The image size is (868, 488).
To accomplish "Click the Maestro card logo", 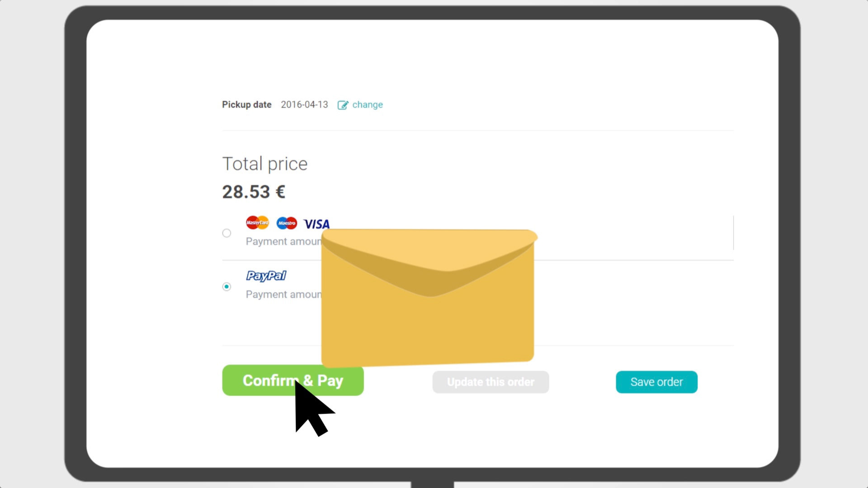I will point(287,223).
